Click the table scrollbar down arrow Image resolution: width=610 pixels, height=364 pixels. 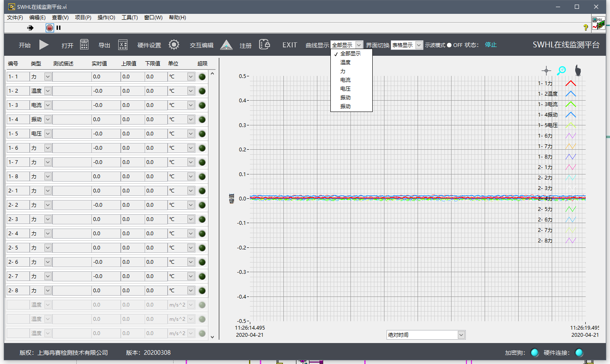[212, 337]
